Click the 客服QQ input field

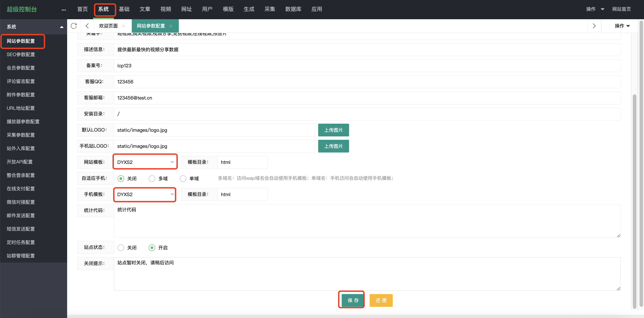(367, 82)
